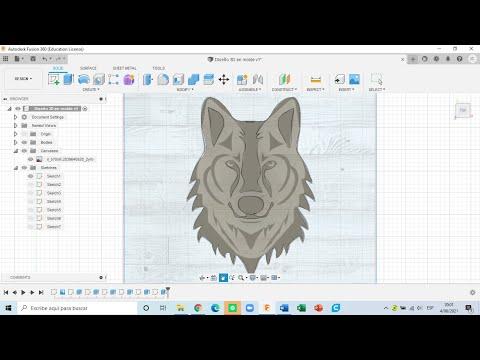The height and width of the screenshot is (360, 480).
Task: Open the MODIFY dropdown menu
Action: (x=184, y=90)
